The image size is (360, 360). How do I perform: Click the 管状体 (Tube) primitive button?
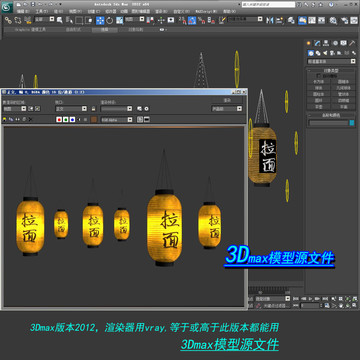click(x=343, y=94)
